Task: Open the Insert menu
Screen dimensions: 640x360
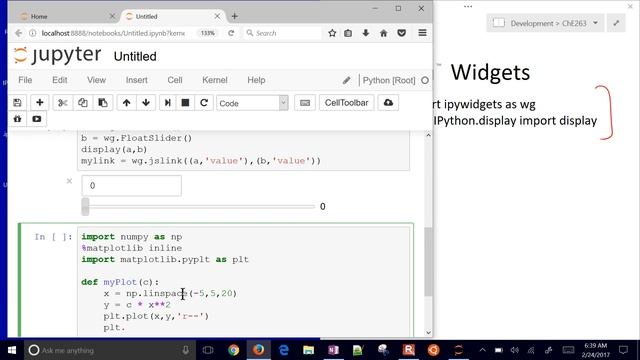Action: tap(137, 80)
